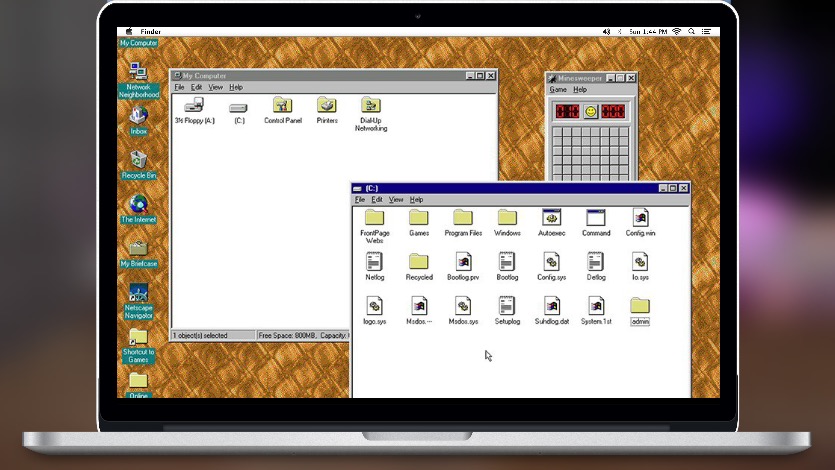Open the Inbox desktop icon
The image size is (835, 470).
pos(138,120)
